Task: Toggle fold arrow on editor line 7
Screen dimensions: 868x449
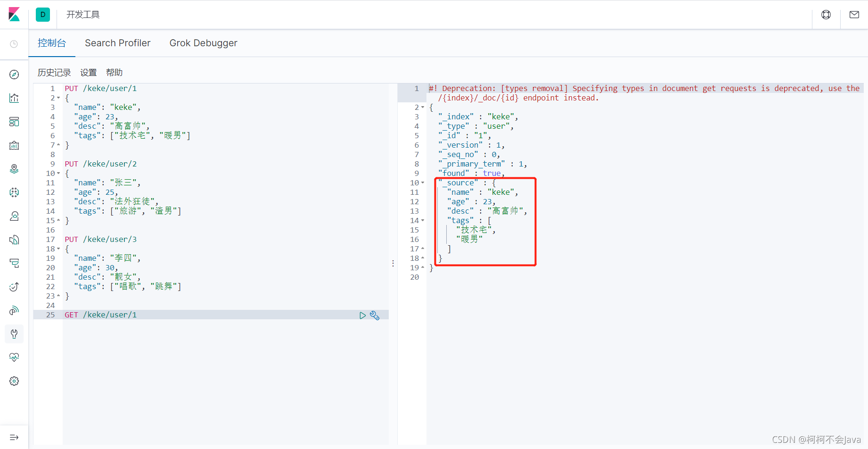Action: 58,145
